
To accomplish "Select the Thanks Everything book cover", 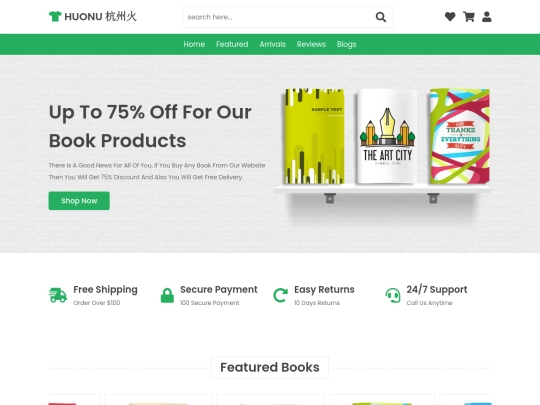I will pos(460,136).
